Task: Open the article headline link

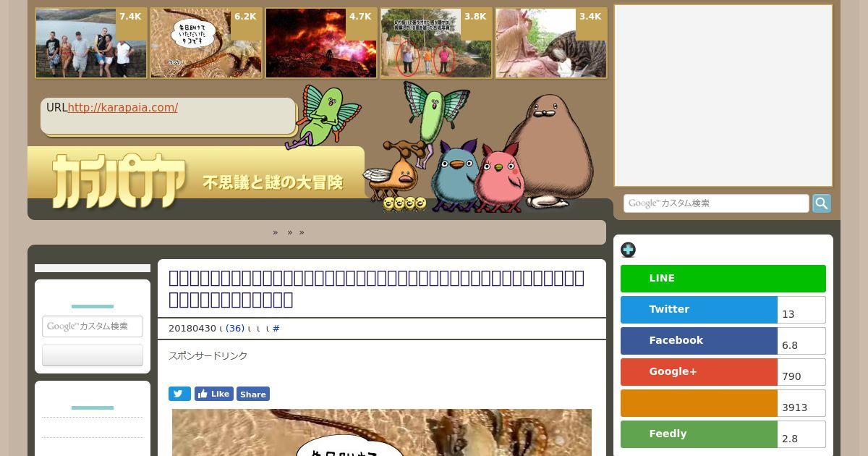Action: pos(376,288)
